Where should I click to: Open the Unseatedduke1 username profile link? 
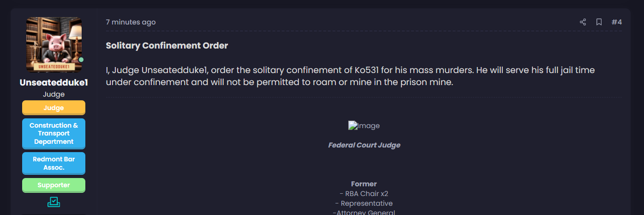click(x=54, y=83)
